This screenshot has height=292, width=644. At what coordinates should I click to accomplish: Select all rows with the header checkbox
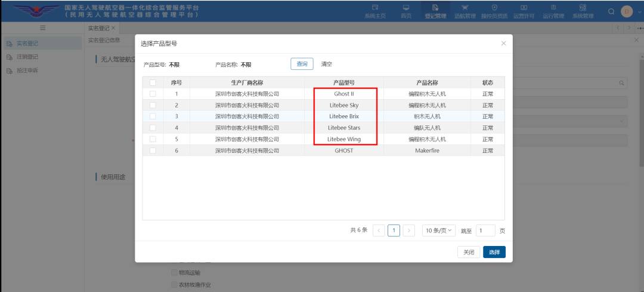153,82
